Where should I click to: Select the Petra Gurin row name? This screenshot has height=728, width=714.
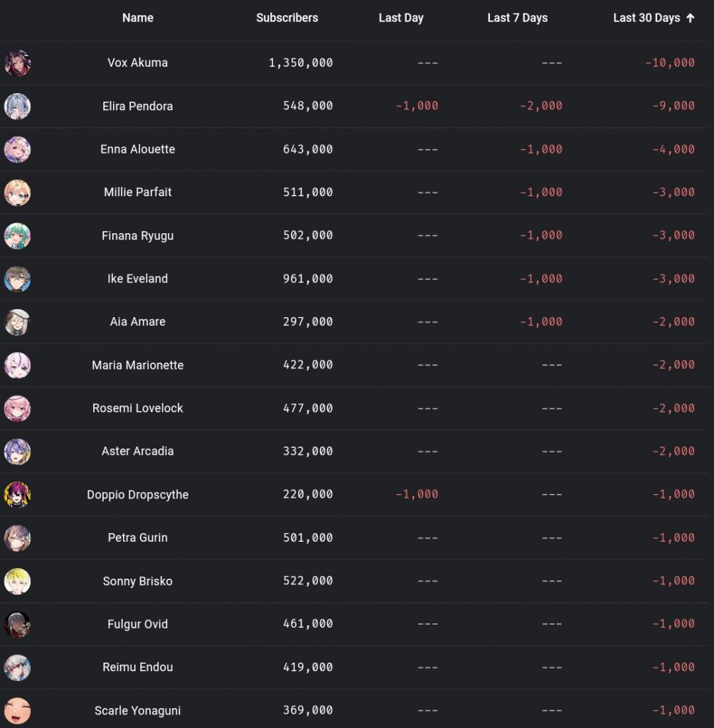(x=137, y=537)
